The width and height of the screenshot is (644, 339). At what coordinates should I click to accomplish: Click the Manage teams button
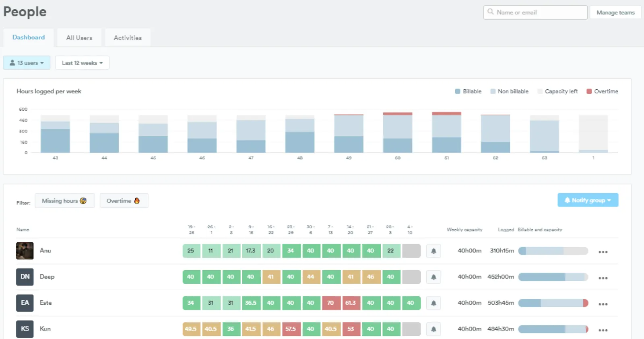[615, 12]
